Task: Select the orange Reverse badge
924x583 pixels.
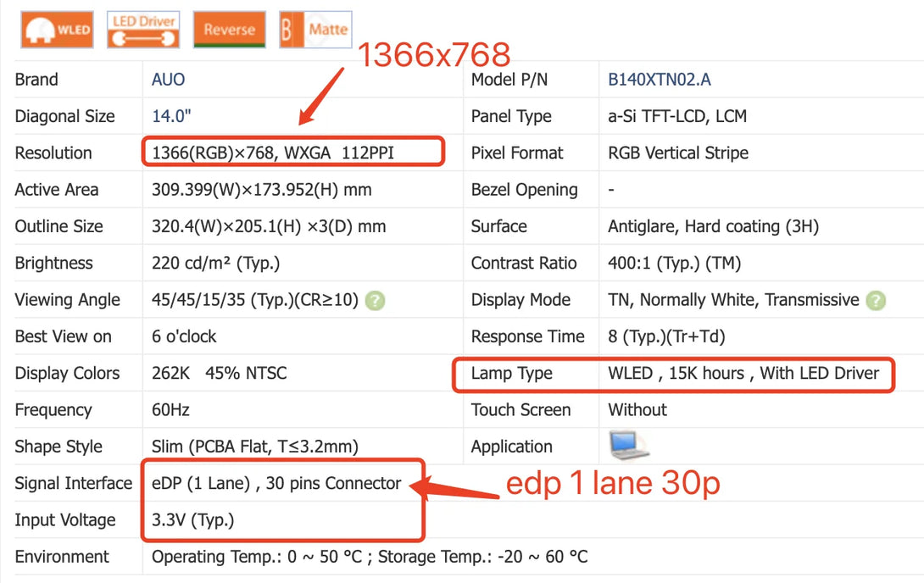Action: (229, 30)
